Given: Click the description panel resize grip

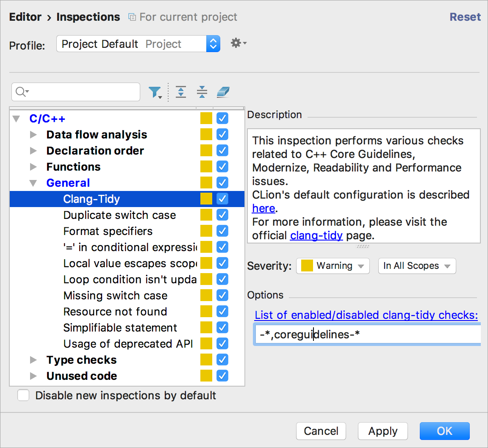Looking at the screenshot, I should pyautogui.click(x=363, y=246).
